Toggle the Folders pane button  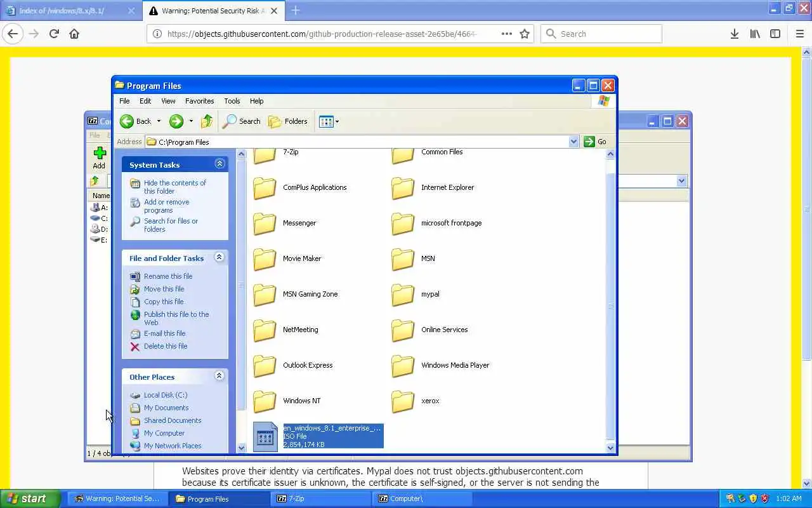pos(287,121)
